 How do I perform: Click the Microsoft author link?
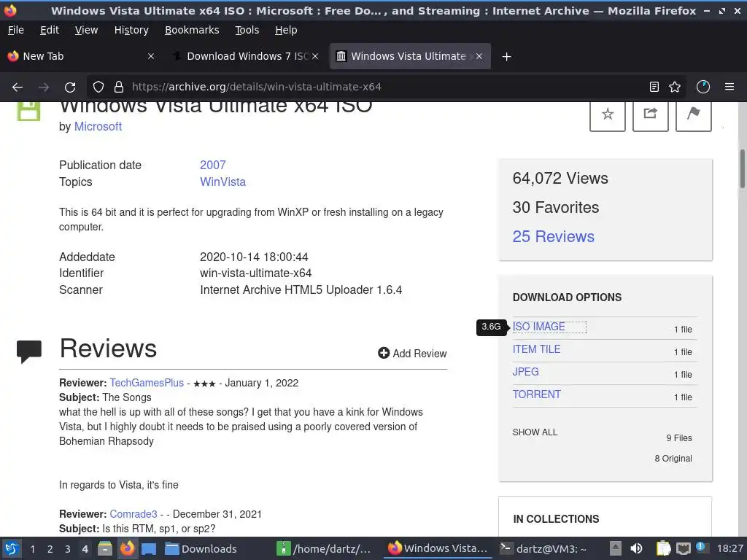point(98,126)
